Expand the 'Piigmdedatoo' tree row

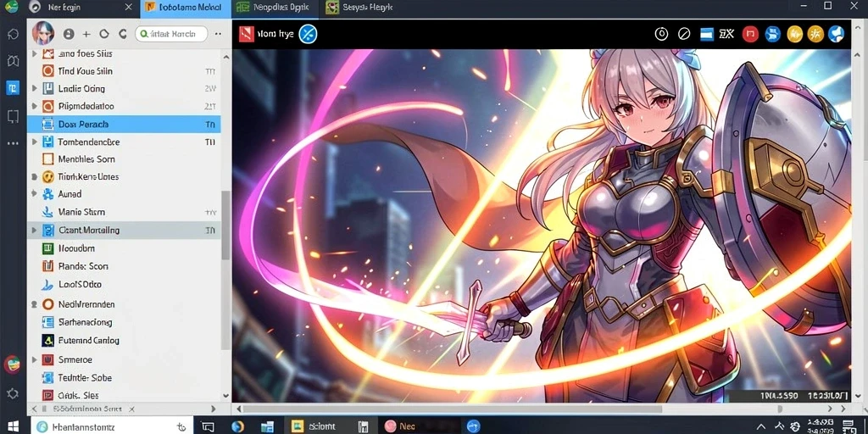click(x=35, y=106)
